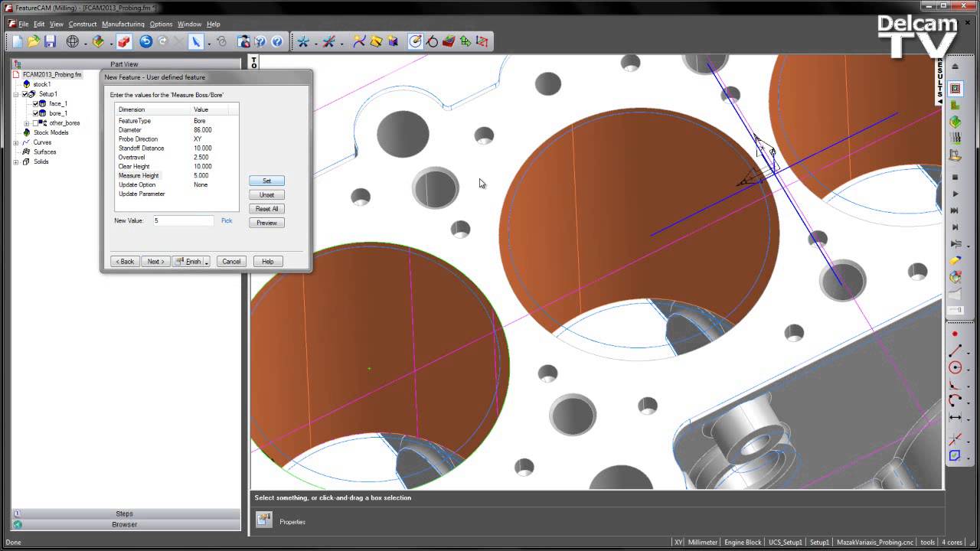Click the globe view icon in toolbar

73,41
